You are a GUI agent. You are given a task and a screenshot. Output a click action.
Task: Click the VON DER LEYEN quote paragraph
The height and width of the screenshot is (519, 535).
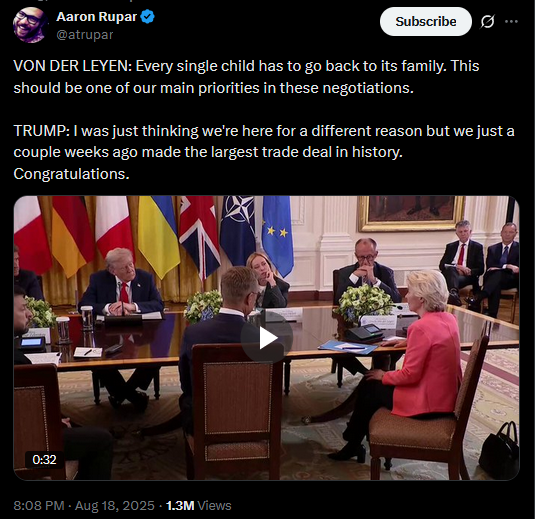246,77
